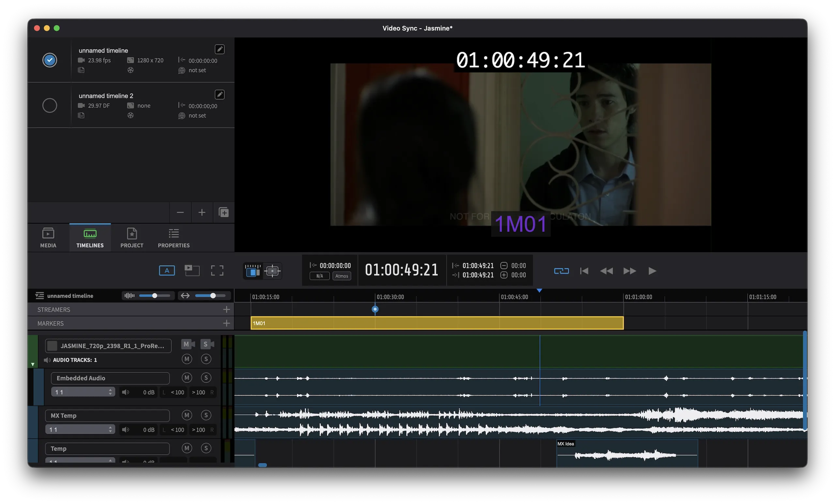
Task: Jump to start with skip-back button
Action: click(584, 271)
